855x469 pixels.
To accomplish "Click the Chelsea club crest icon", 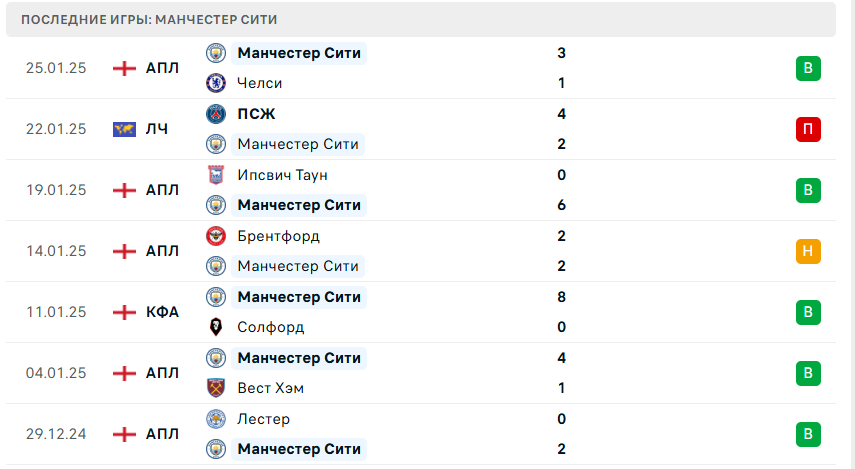I will (x=215, y=83).
